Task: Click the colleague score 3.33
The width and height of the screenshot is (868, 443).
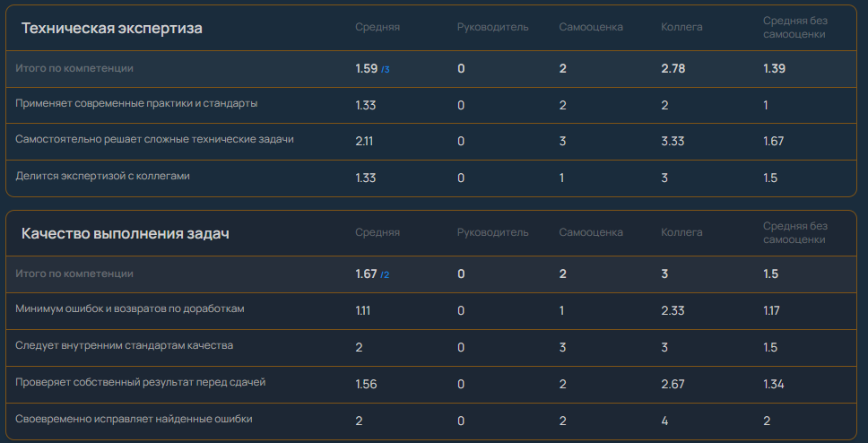Action: click(673, 141)
